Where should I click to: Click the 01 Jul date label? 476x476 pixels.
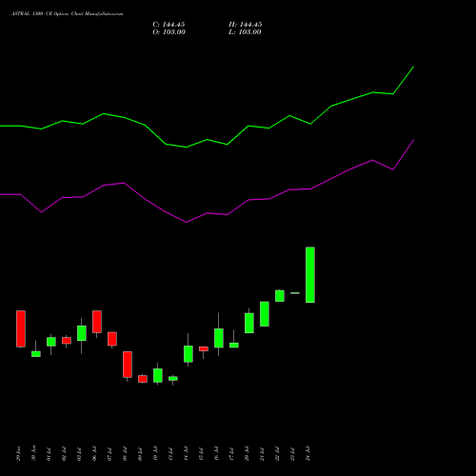tap(49, 454)
